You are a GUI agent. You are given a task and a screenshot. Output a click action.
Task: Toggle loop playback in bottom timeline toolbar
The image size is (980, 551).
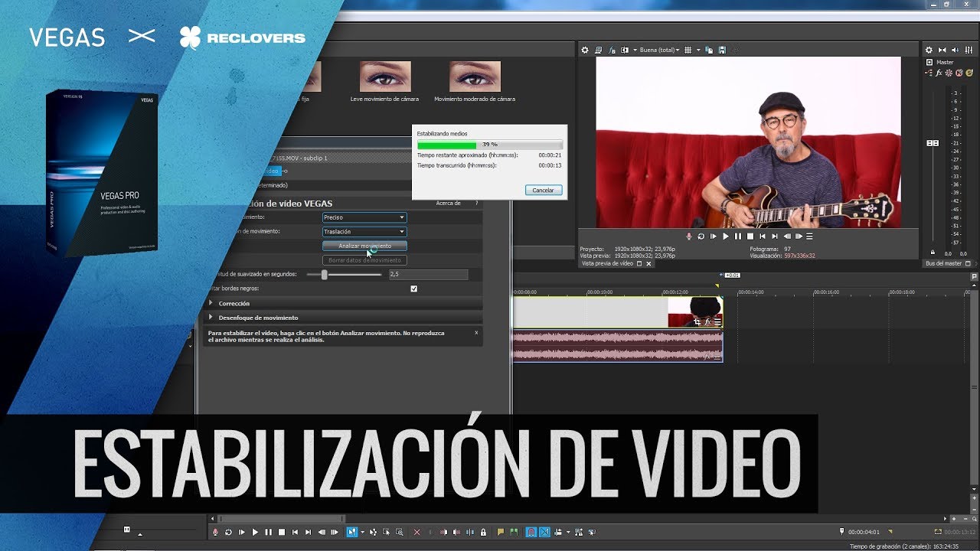tap(228, 532)
